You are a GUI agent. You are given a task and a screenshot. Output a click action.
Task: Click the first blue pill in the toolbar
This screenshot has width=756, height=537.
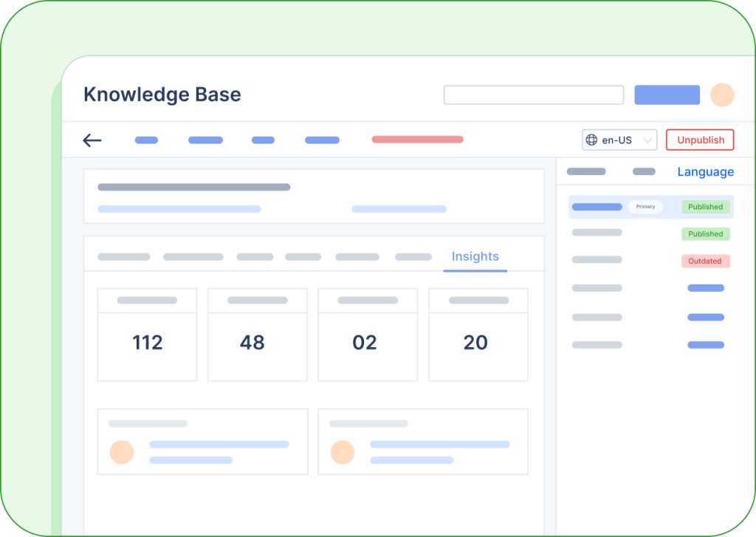point(145,140)
